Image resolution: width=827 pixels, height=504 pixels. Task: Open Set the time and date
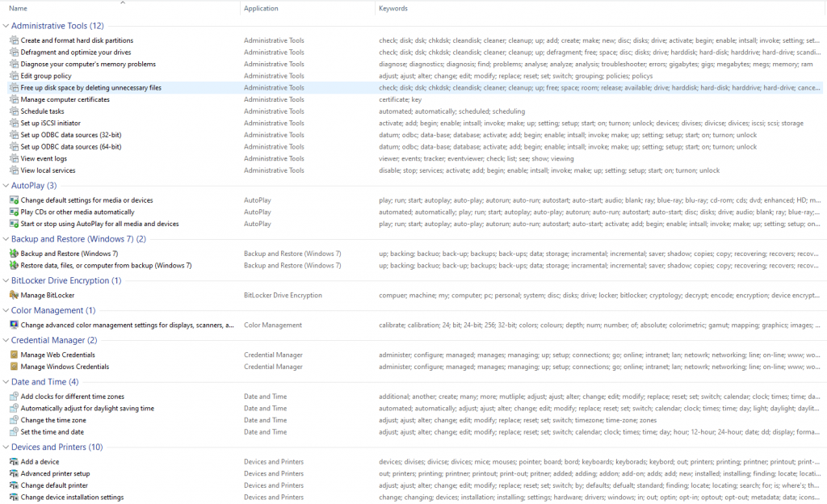point(52,432)
